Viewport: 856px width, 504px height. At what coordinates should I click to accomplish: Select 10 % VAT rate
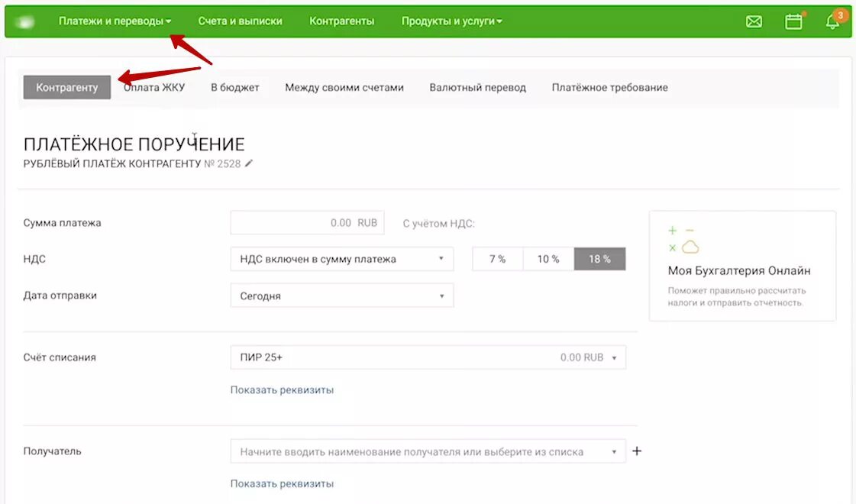click(548, 259)
